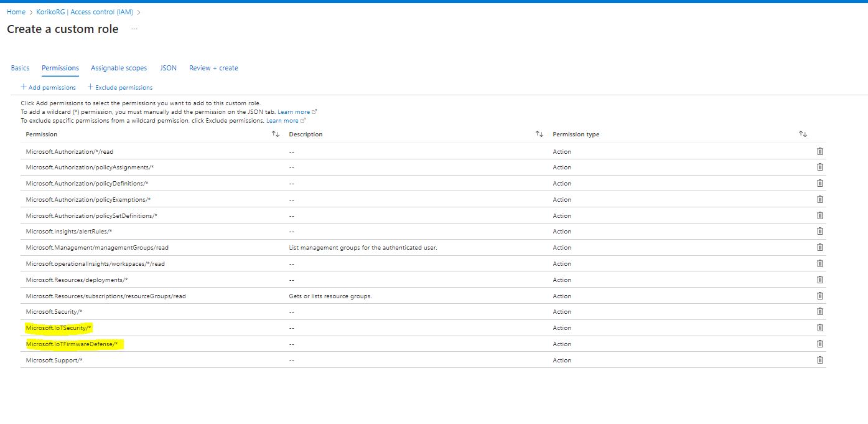The image size is (868, 424).
Task: Select Microsoft.Insights/alertRules/* text
Action: [x=69, y=232]
